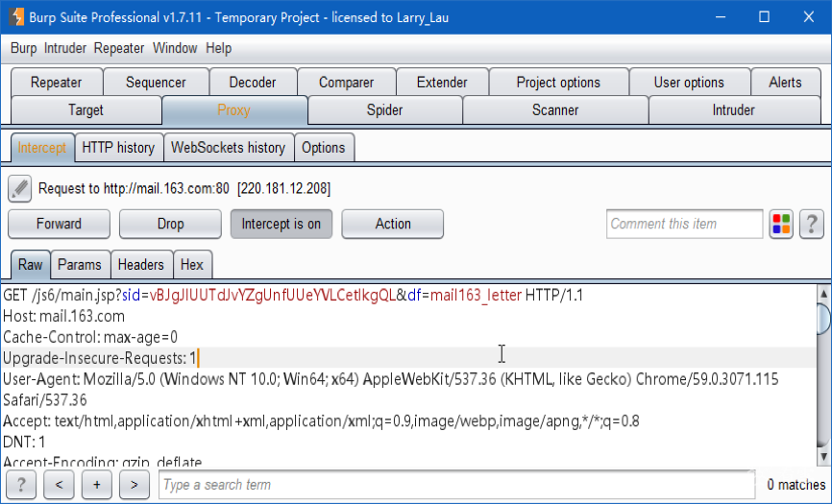This screenshot has width=832, height=504.
Task: Open the Burp menu
Action: pyautogui.click(x=23, y=48)
